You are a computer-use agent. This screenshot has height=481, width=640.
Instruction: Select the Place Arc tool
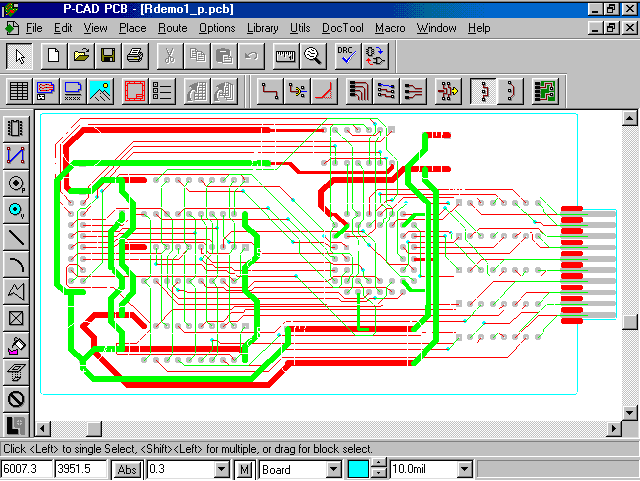click(16, 264)
